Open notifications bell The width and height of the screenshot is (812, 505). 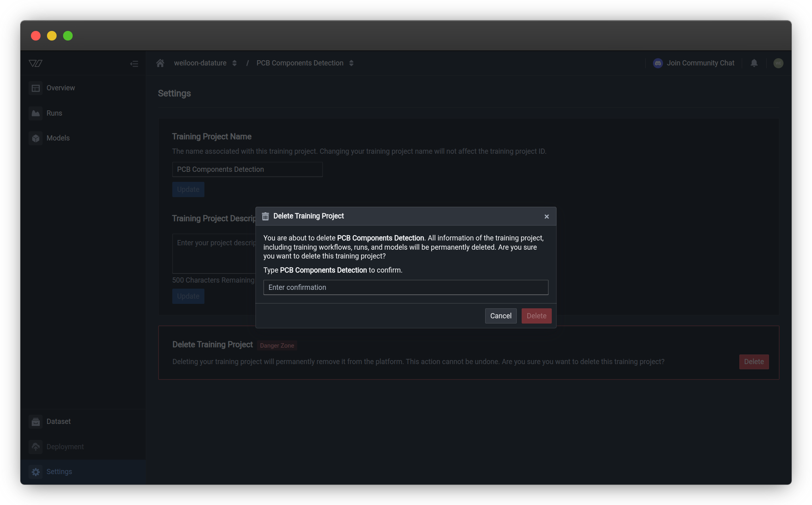754,63
